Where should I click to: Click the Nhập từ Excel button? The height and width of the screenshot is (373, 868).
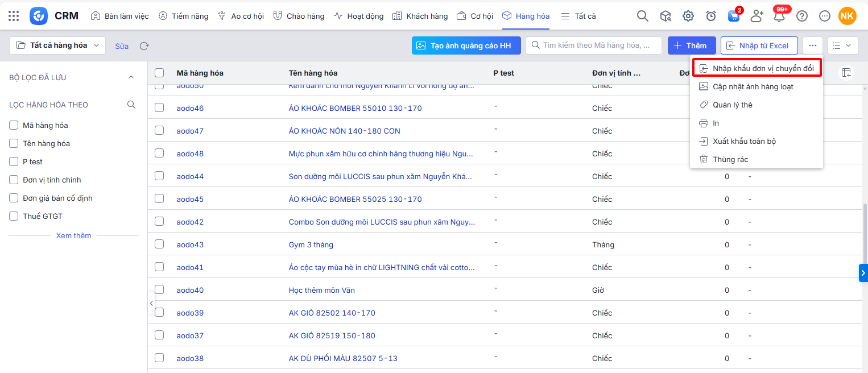(x=759, y=45)
